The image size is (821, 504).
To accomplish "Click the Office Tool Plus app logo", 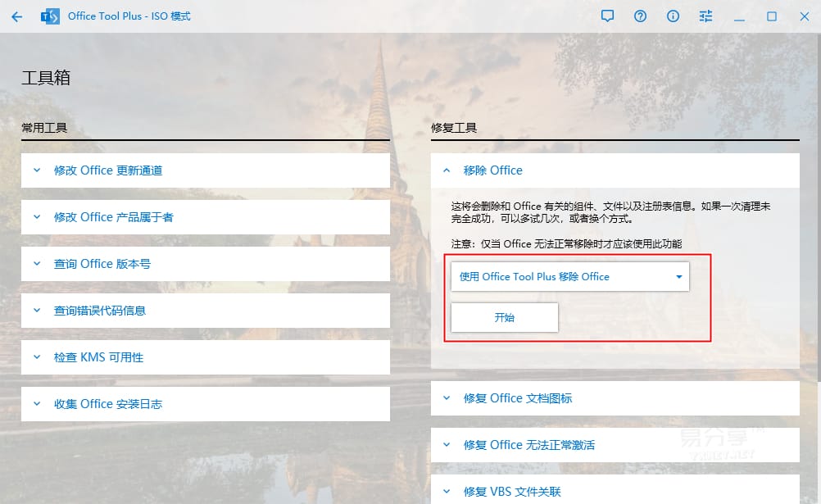I will pyautogui.click(x=50, y=16).
